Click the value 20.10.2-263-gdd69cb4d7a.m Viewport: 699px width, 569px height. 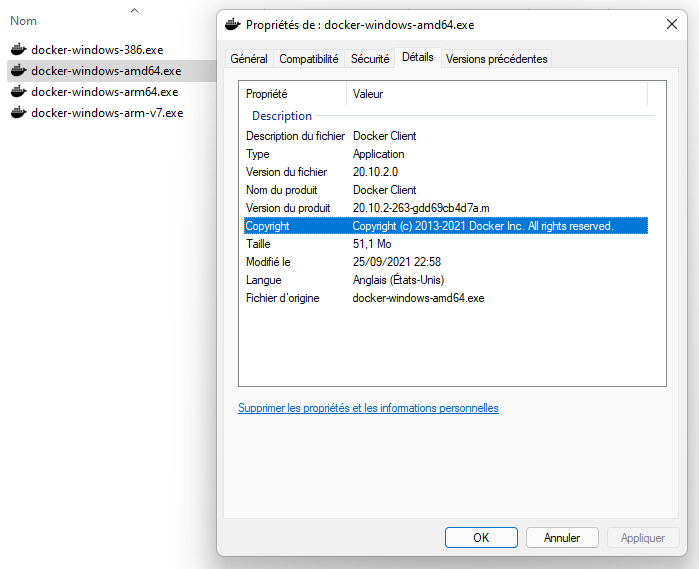[421, 208]
